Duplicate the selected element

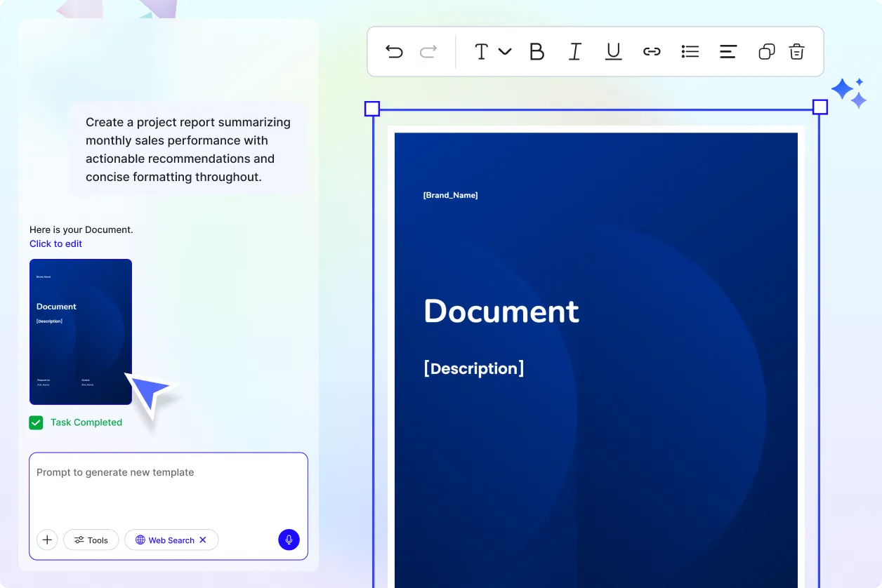tap(767, 52)
